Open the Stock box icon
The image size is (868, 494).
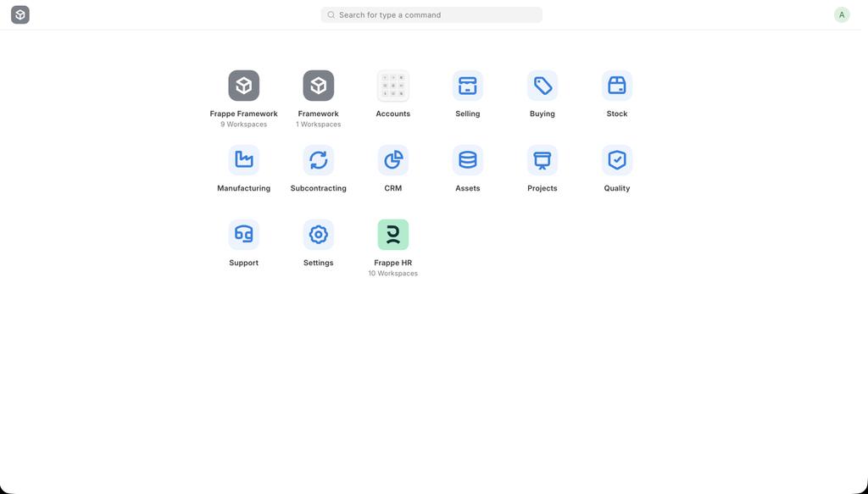617,86
